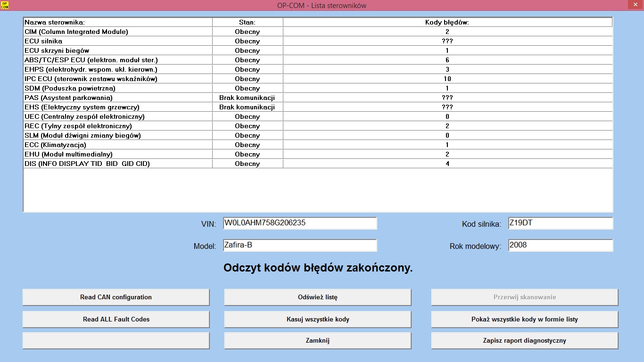Click Read ALL Fault Codes button
644x362 pixels.
(116, 319)
